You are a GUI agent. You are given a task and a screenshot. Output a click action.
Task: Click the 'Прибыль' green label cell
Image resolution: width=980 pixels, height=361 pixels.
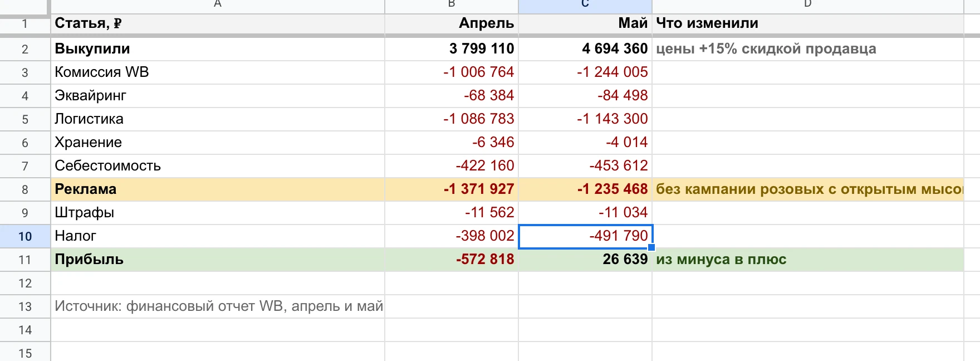click(218, 260)
